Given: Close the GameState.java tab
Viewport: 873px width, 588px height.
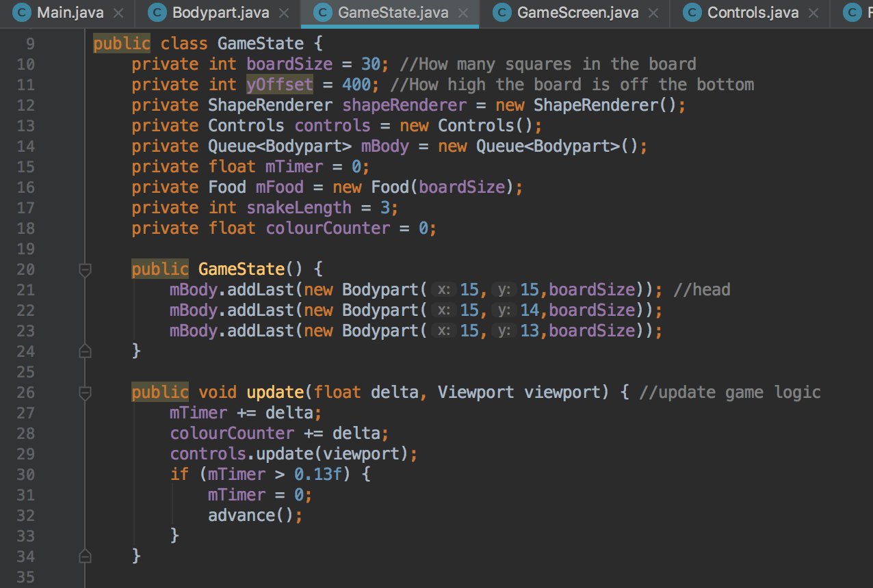Looking at the screenshot, I should coord(464,13).
